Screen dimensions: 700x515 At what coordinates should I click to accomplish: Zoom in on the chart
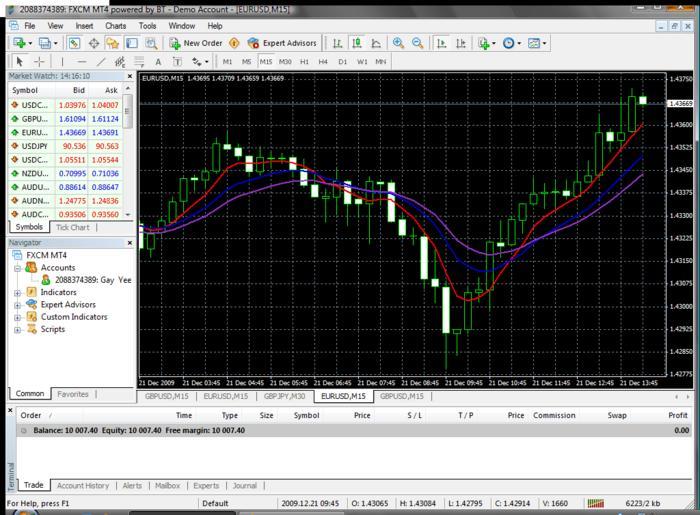point(398,43)
